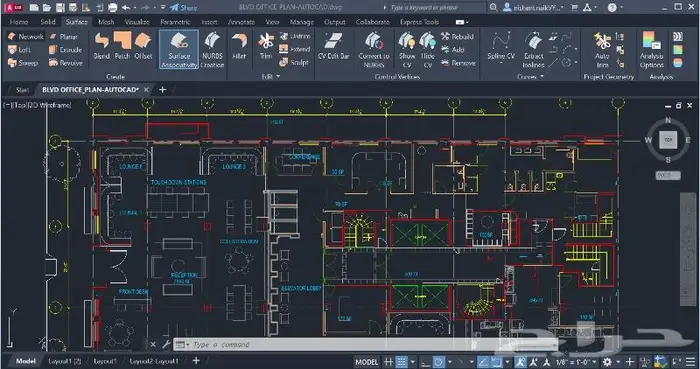Open the Mesh ribbon tab
The image size is (700, 369).
point(106,22)
